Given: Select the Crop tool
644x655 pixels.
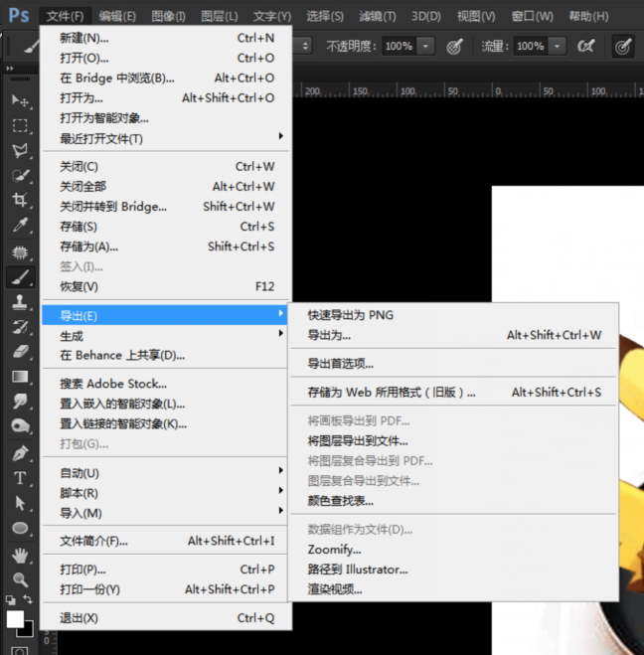Looking at the screenshot, I should pyautogui.click(x=20, y=200).
